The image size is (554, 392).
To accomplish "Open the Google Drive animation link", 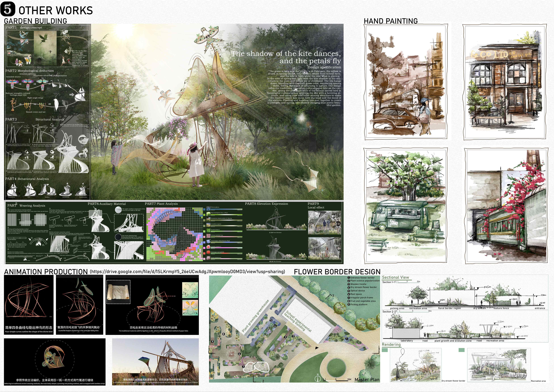I will coord(187,272).
